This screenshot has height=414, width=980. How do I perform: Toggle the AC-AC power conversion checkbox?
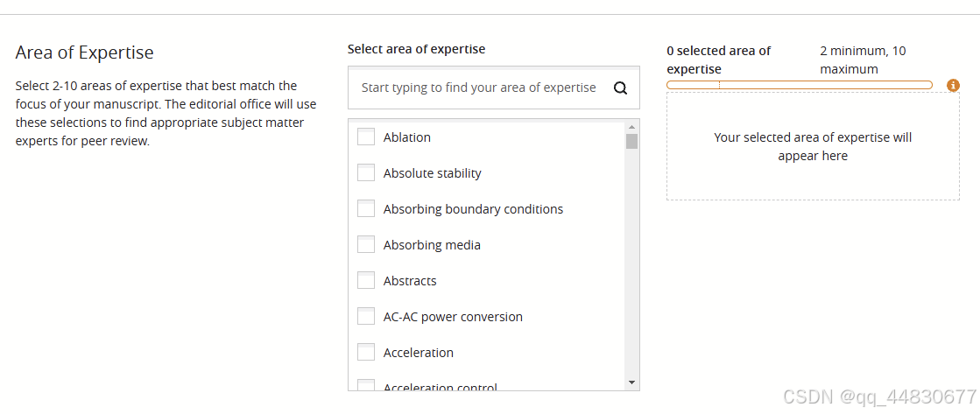366,317
